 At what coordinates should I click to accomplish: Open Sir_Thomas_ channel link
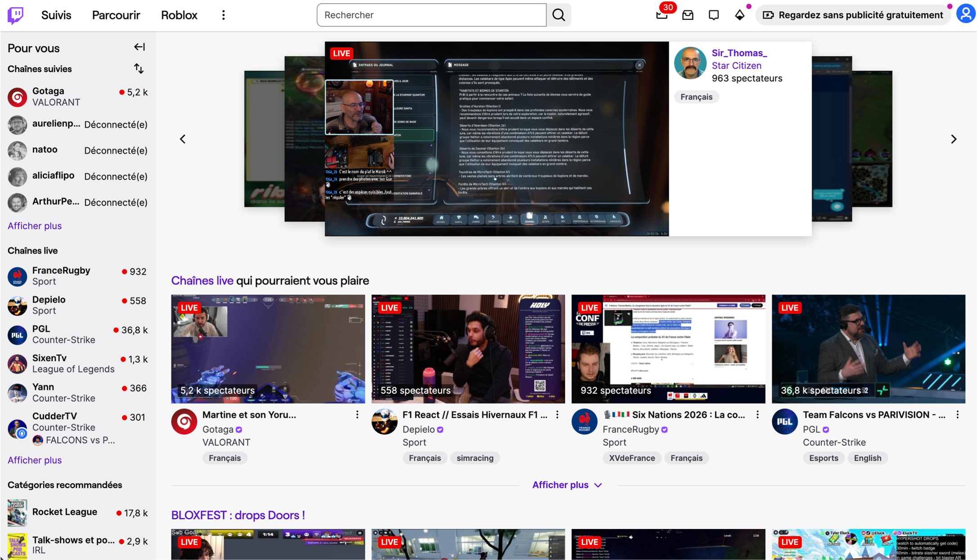(x=739, y=53)
